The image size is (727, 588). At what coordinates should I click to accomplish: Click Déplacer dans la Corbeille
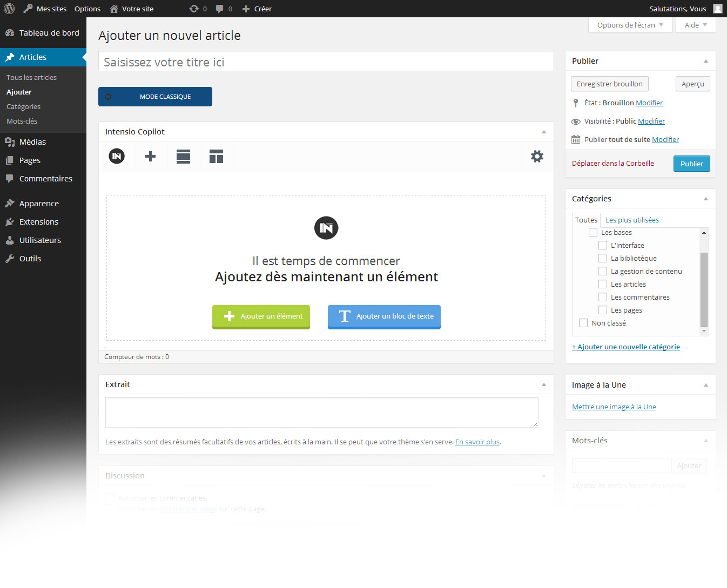[612, 163]
